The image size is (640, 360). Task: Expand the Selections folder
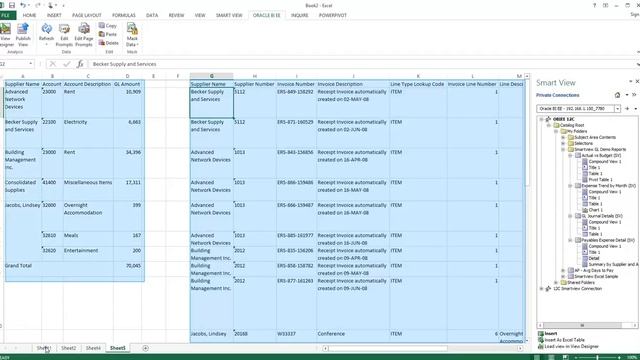563,144
